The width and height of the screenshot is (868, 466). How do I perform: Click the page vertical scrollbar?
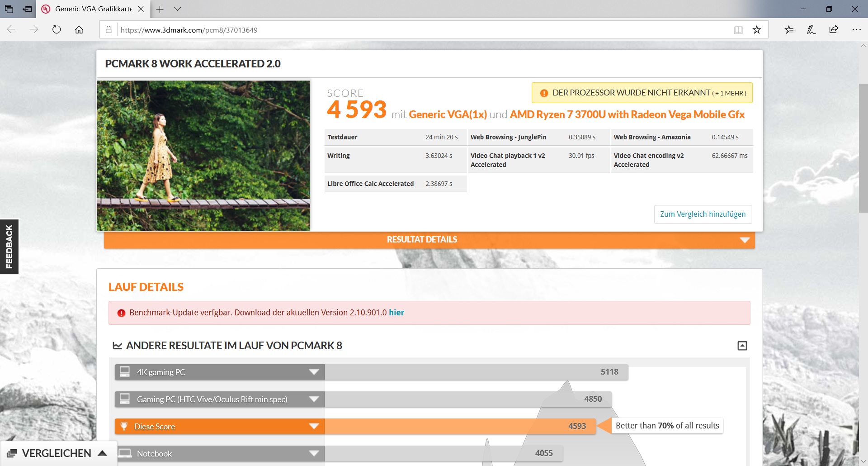863,148
